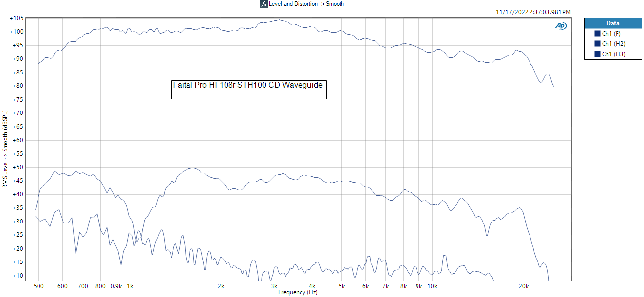This screenshot has height=297, width=644.
Task: Click the Level and Distortion -> Smooth title
Action: coord(306,4)
